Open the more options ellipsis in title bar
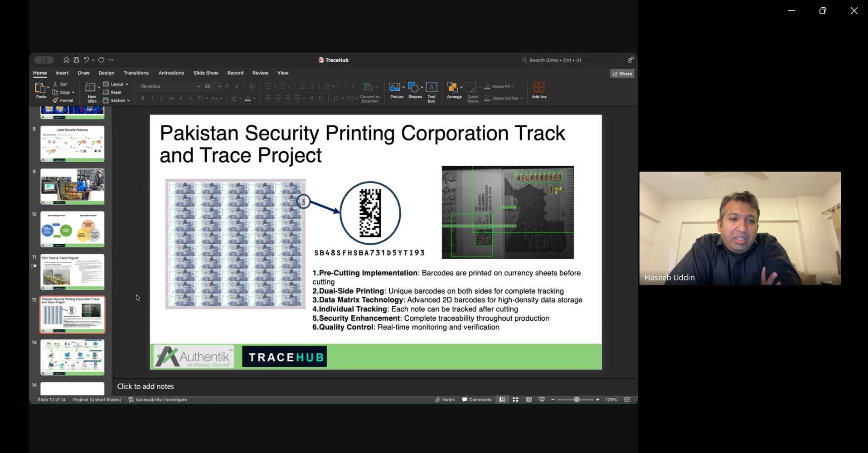This screenshot has width=868, height=453. click(111, 60)
